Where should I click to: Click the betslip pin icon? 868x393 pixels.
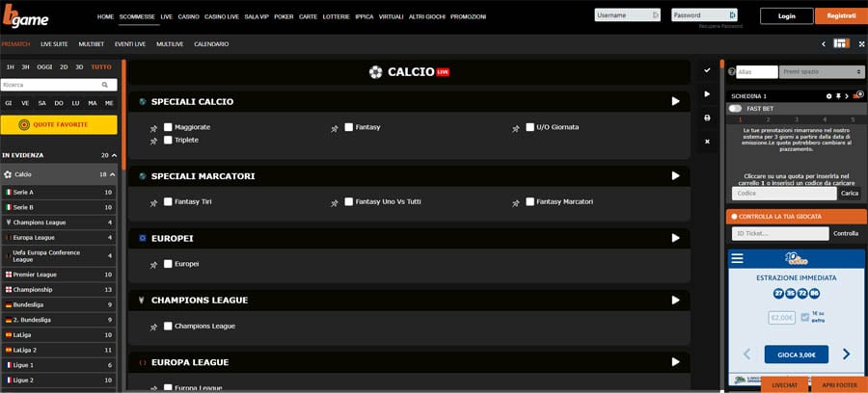838,96
